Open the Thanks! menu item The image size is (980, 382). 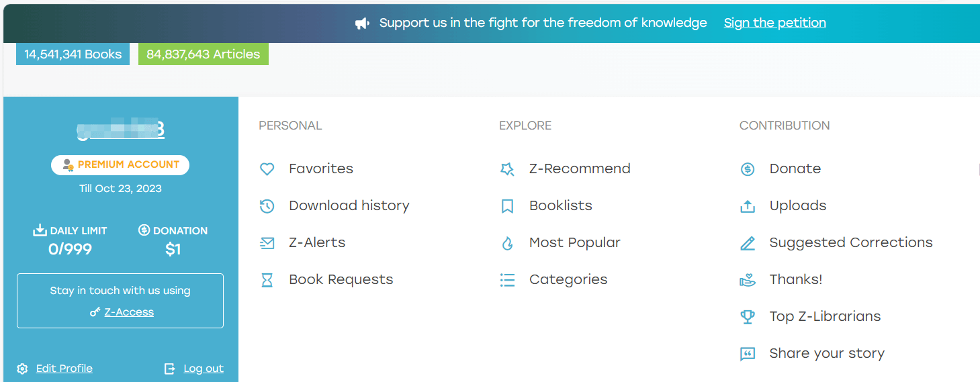tap(781, 279)
